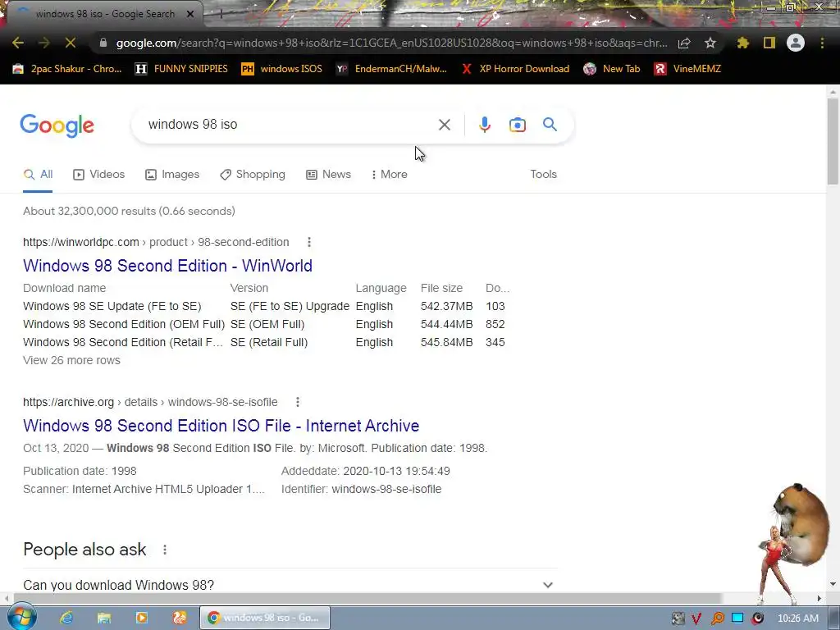Open the Windows Start orb
Screen dimensions: 840x630
coord(21,617)
